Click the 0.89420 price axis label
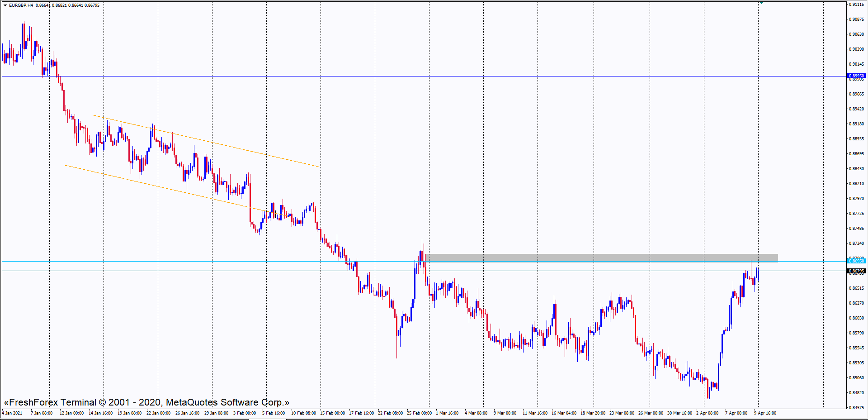The height and width of the screenshot is (420, 868). click(x=856, y=109)
